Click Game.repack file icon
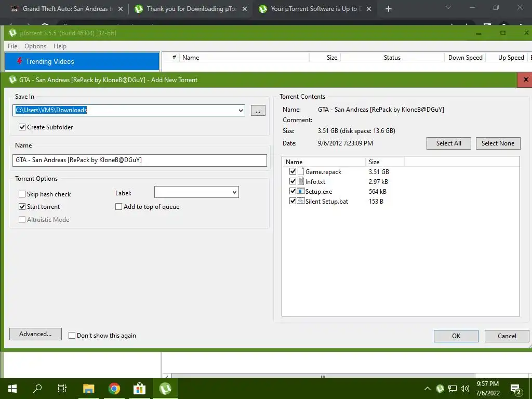532x399 pixels. pos(301,171)
